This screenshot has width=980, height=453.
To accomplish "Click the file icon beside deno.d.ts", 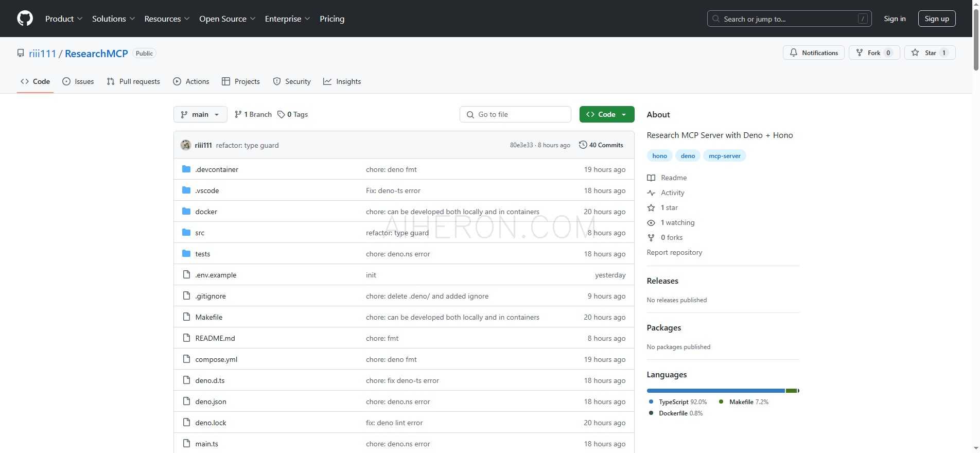I will [x=186, y=380].
